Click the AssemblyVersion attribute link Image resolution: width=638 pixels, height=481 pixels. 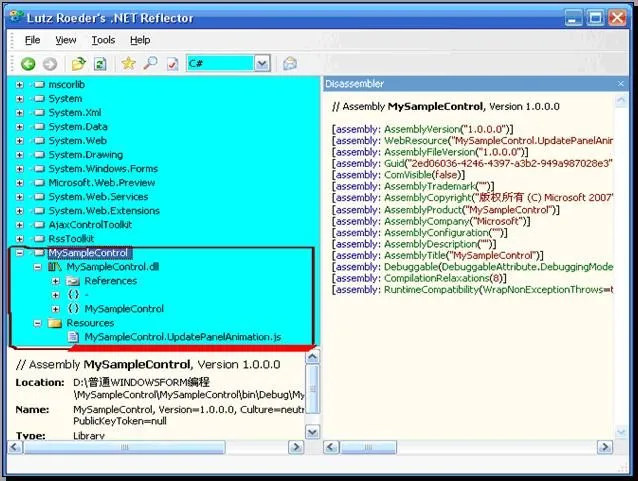pyautogui.click(x=422, y=129)
